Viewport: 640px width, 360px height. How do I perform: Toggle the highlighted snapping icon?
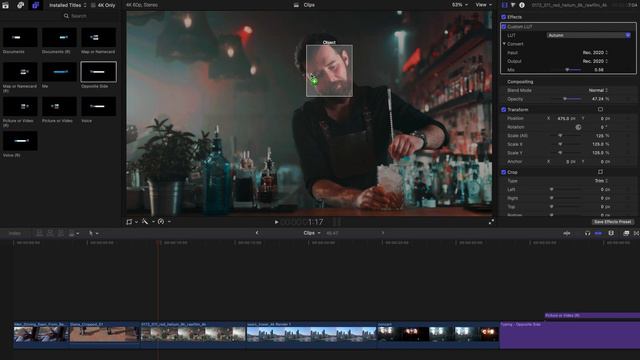point(598,233)
